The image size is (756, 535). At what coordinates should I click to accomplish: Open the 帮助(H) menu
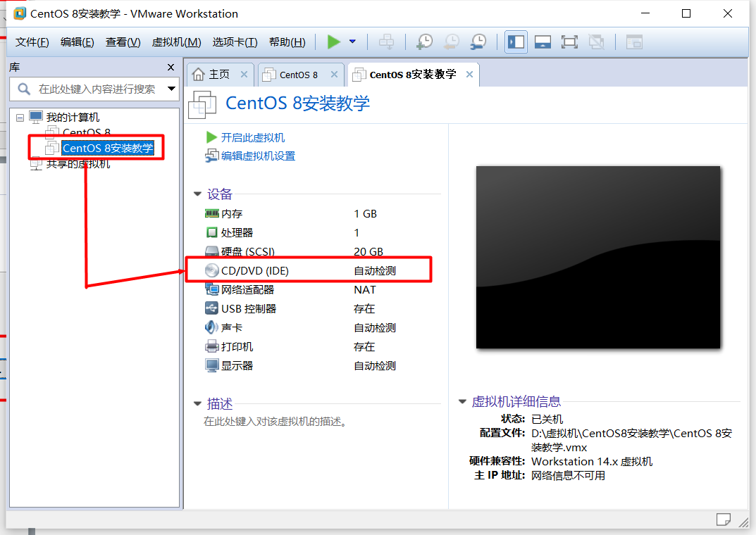[287, 42]
